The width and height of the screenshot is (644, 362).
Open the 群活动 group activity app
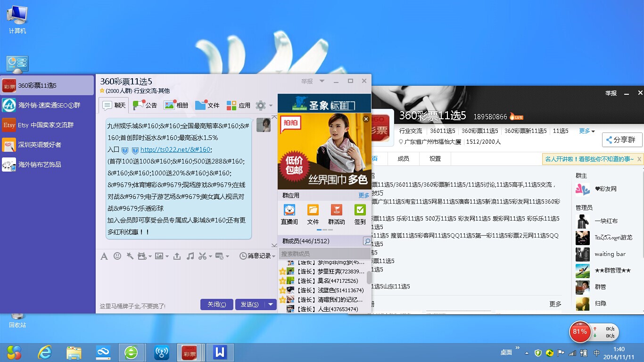[336, 214]
